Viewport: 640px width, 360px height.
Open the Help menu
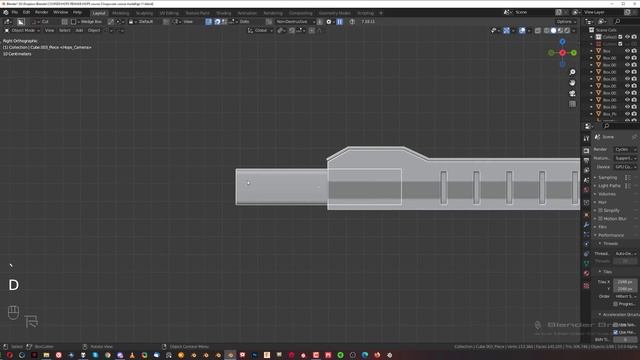point(77,13)
